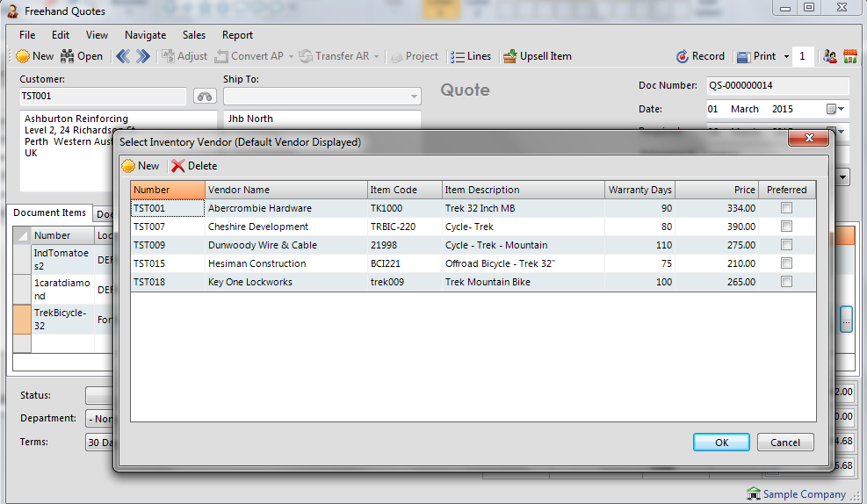
Task: Click the customer search binoculars icon
Action: pos(204,97)
